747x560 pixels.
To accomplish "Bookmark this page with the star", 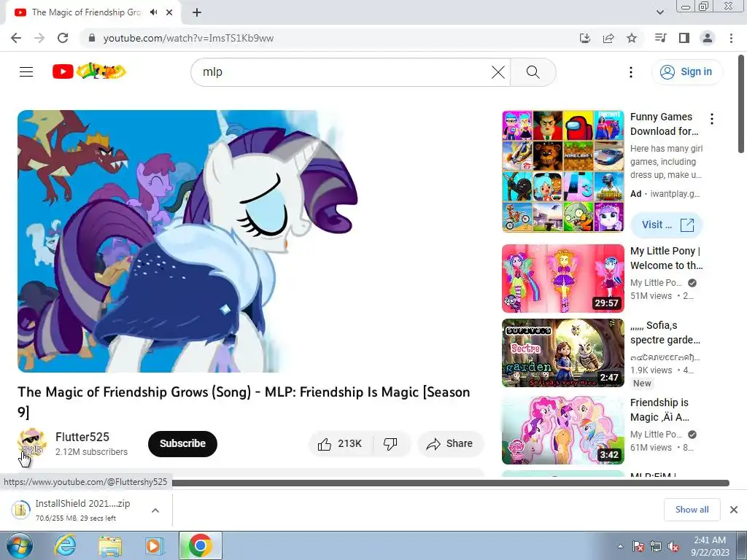I will (632, 38).
